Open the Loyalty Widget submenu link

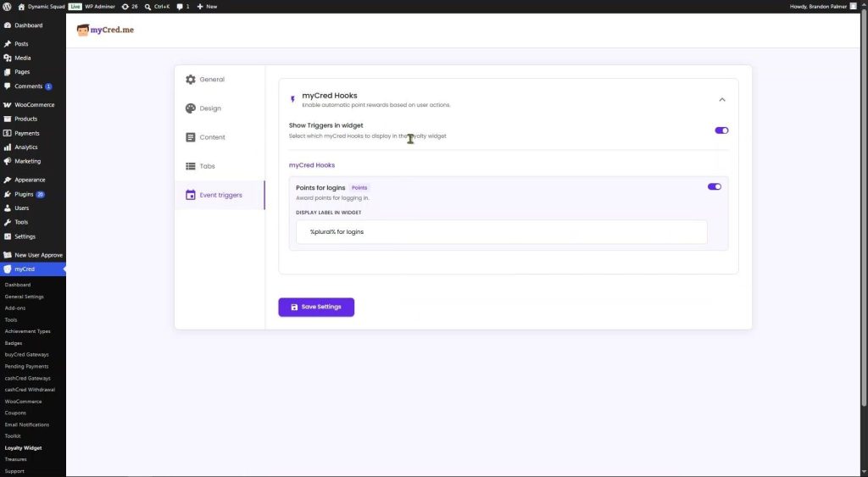click(23, 448)
